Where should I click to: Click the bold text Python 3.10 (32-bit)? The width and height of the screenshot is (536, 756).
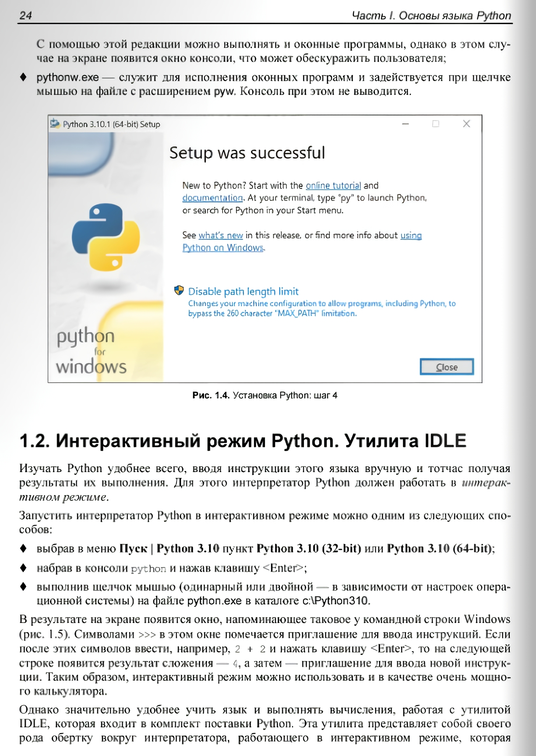coord(309,548)
